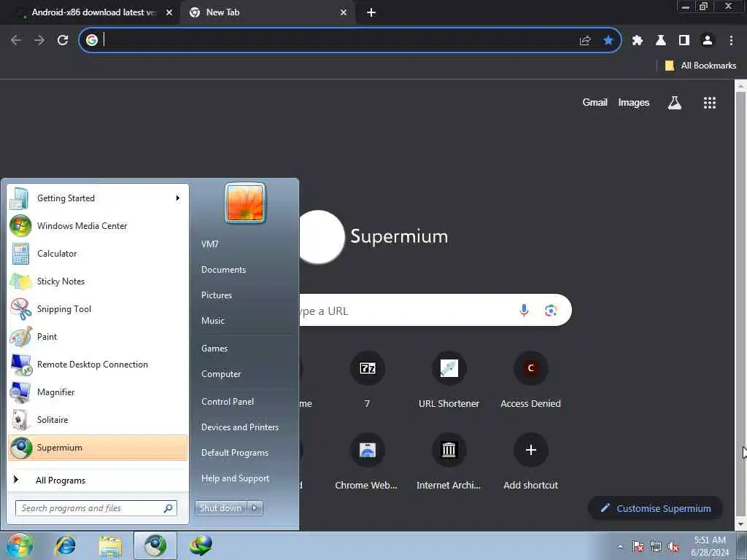Screen dimensions: 747x560
Task: Launch Supermium from the Start menu
Action: (x=98, y=448)
